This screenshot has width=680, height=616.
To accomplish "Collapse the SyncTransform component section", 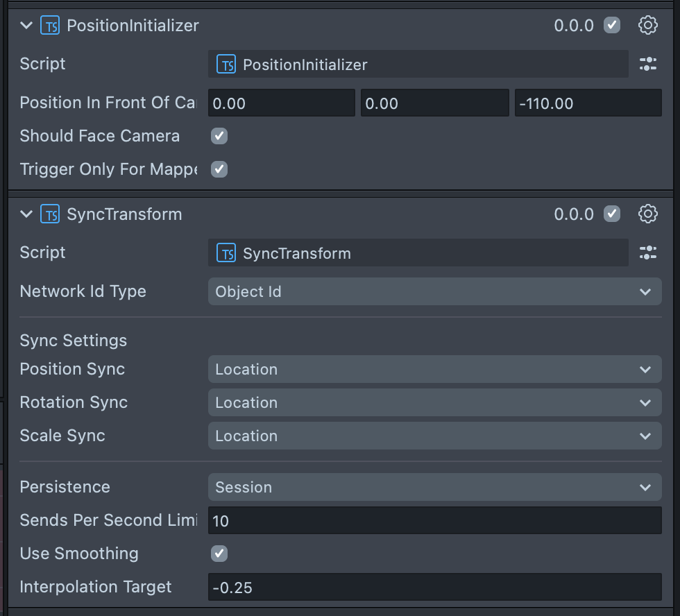I will pyautogui.click(x=26, y=214).
